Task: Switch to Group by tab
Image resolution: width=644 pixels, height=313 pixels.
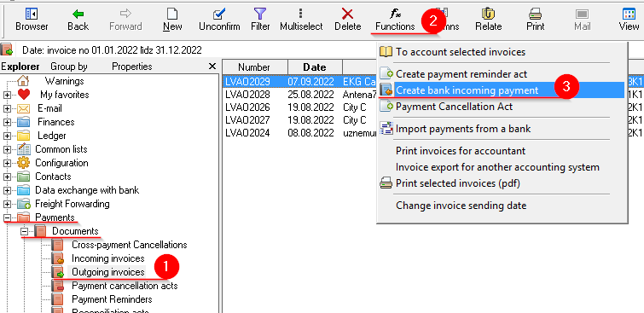Action: tap(68, 67)
